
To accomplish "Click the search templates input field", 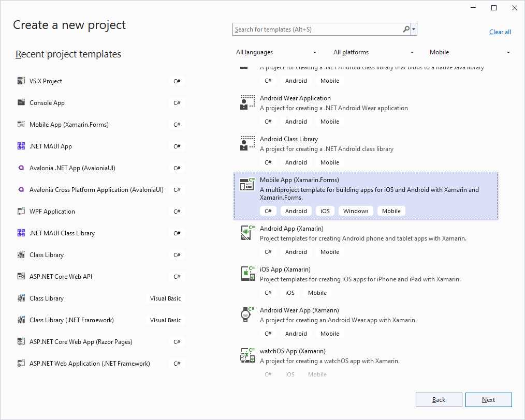I will coord(316,29).
